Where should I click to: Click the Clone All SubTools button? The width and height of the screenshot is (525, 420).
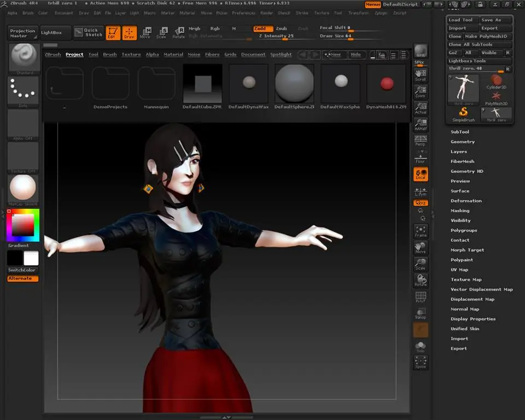click(x=479, y=44)
